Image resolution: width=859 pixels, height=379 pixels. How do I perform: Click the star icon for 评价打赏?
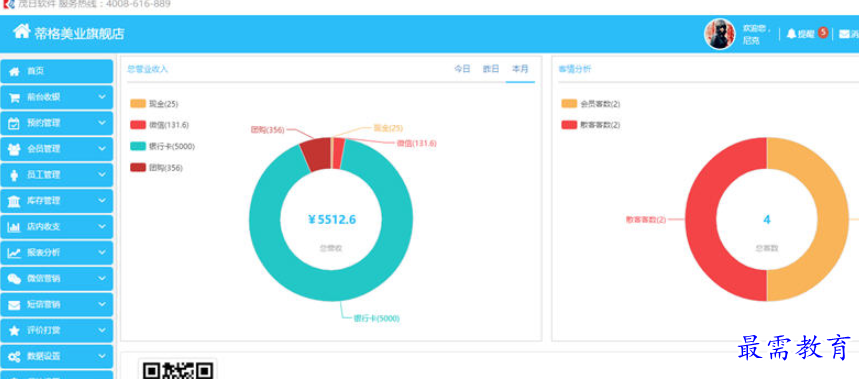pyautogui.click(x=14, y=330)
